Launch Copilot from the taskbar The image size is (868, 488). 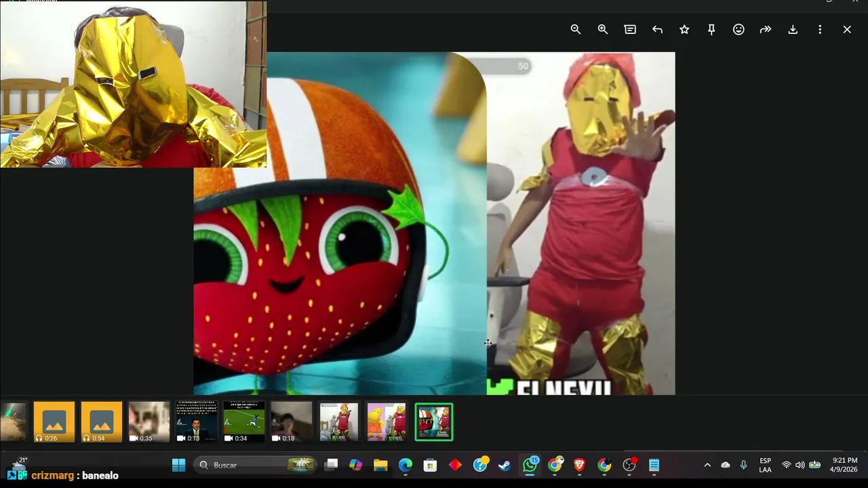pyautogui.click(x=356, y=465)
